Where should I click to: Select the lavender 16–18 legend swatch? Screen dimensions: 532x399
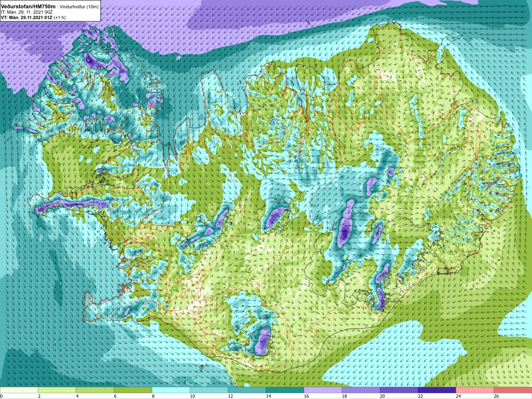[x=323, y=390]
